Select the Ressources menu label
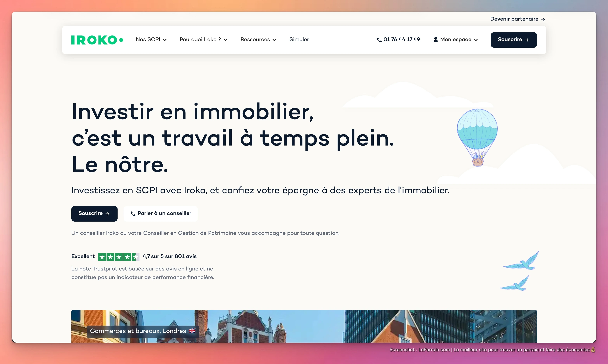The height and width of the screenshot is (364, 608). pyautogui.click(x=255, y=40)
